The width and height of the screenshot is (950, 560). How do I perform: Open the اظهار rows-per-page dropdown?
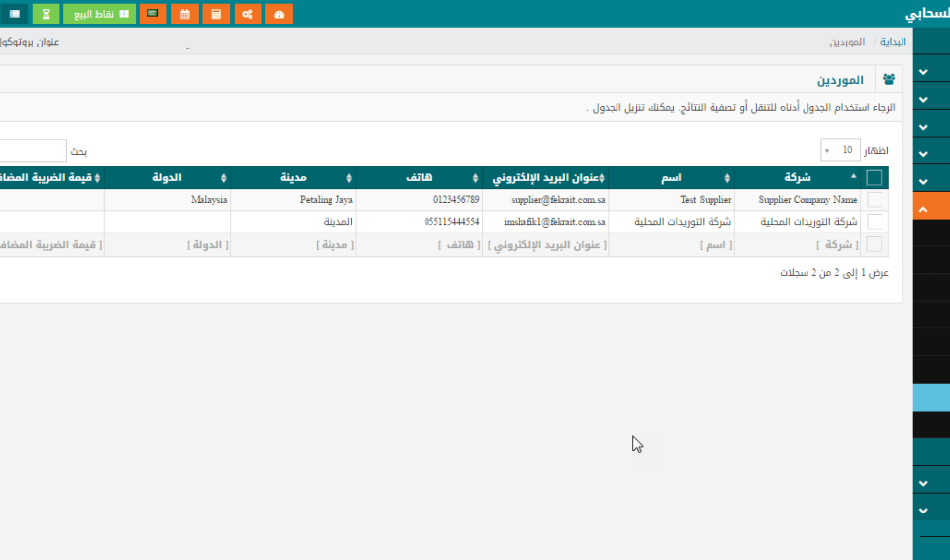840,150
